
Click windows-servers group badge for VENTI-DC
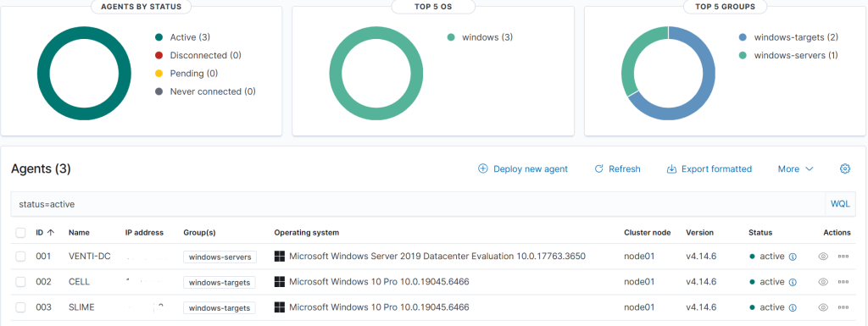coord(220,257)
